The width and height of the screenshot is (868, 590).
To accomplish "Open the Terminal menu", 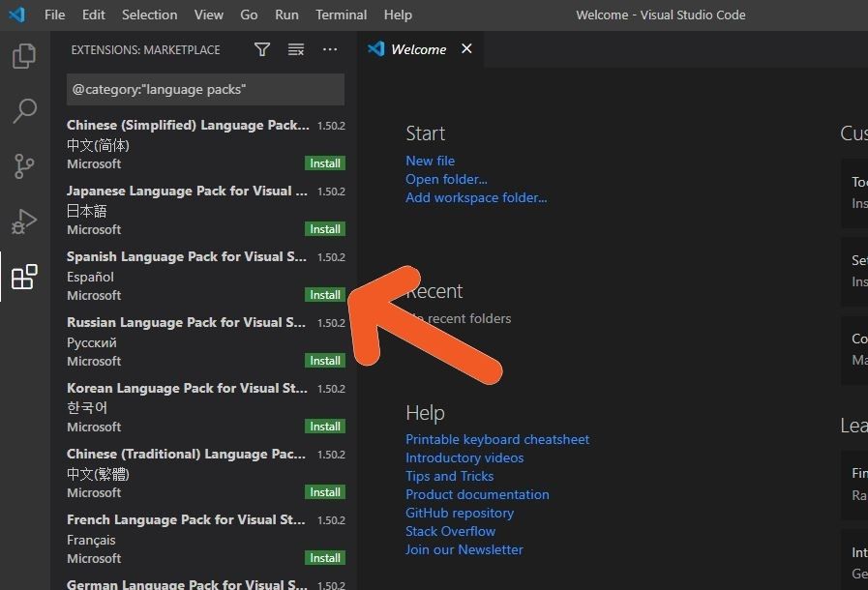I will point(341,15).
